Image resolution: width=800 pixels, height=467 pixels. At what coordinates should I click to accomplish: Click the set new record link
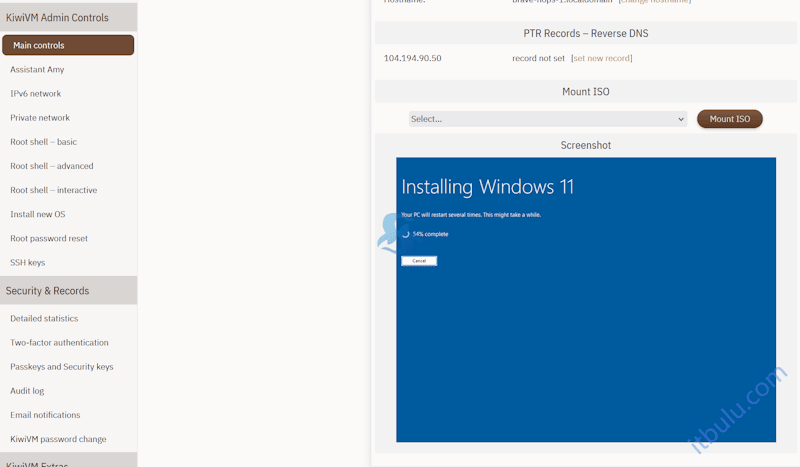[x=602, y=58]
